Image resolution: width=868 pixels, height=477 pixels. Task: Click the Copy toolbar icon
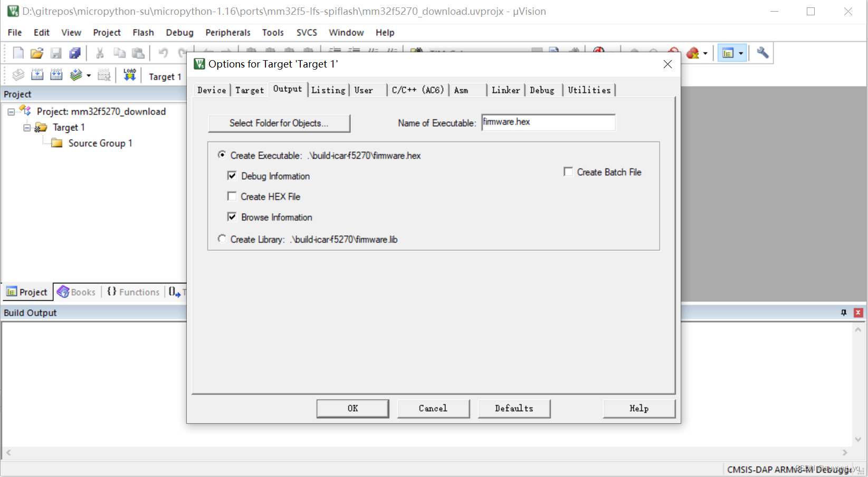point(119,53)
